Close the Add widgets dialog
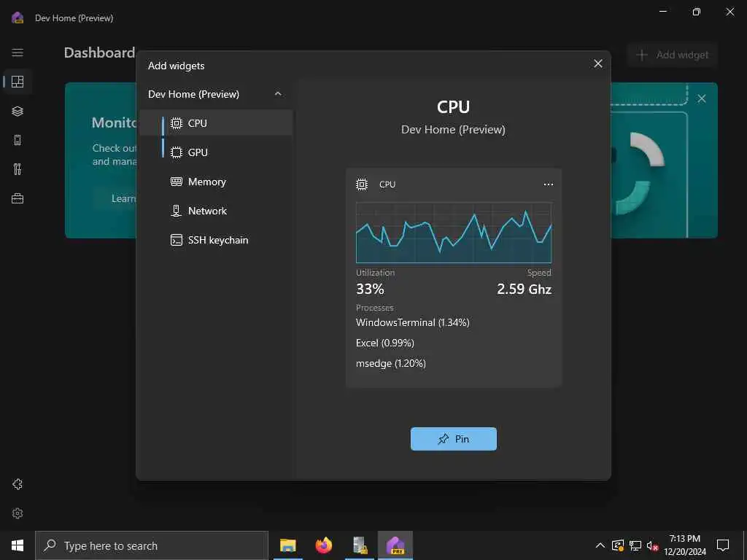This screenshot has height=560, width=747. 598,64
